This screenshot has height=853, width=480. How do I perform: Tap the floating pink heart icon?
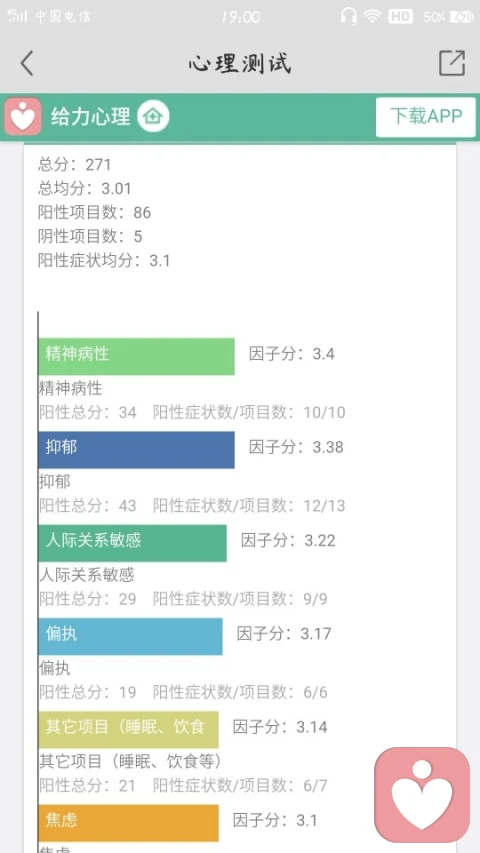click(422, 795)
